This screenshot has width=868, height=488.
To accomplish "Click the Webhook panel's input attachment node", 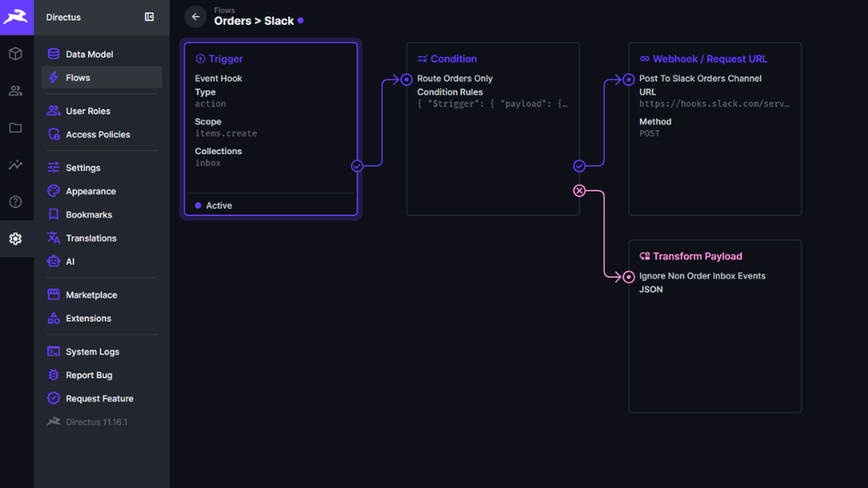I will (x=628, y=79).
